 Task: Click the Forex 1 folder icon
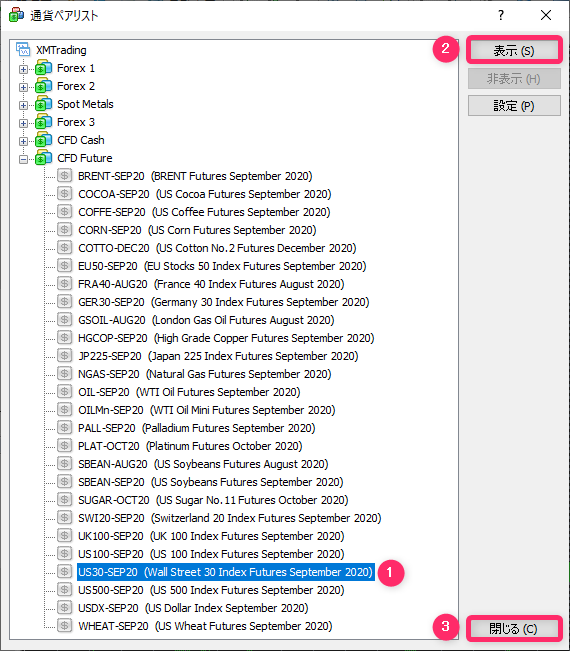(x=44, y=68)
